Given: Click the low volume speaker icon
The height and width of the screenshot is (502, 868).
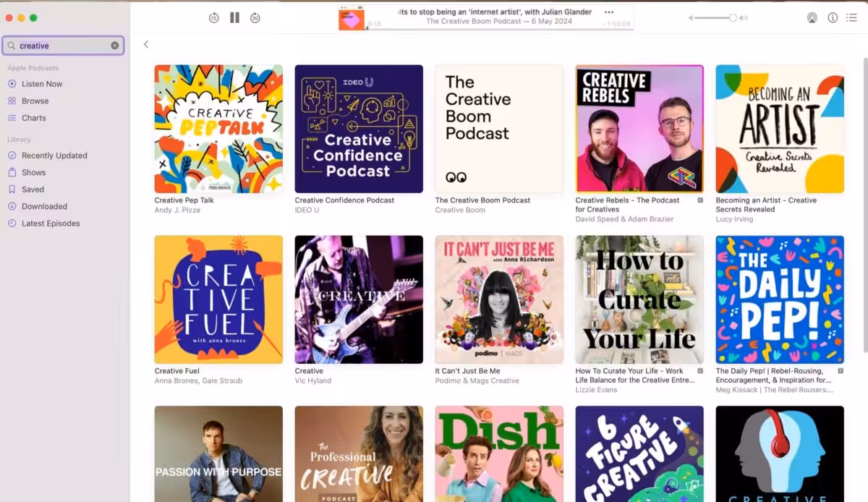Looking at the screenshot, I should [691, 18].
